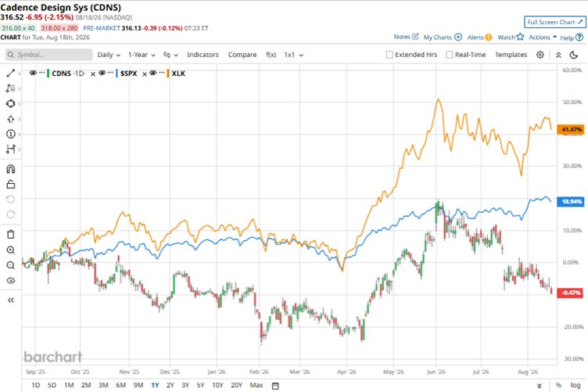The height and width of the screenshot is (392, 588).
Task: Toggle log scale button
Action: click(575, 385)
